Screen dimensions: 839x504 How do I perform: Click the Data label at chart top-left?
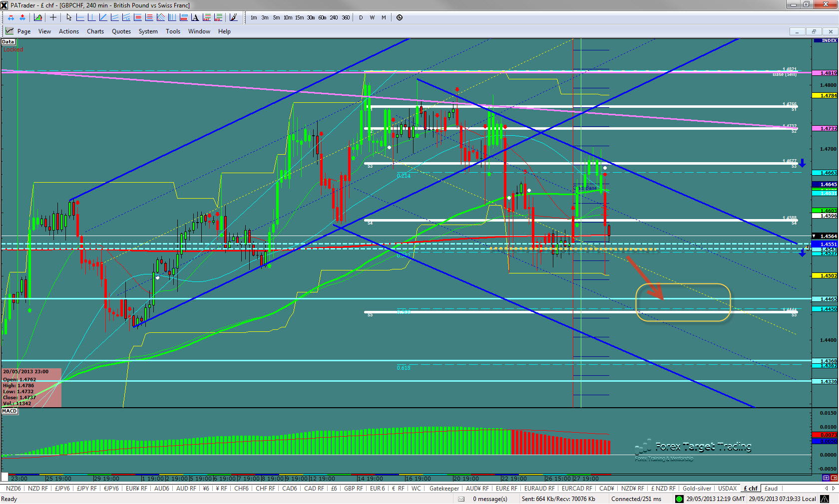pos(8,42)
